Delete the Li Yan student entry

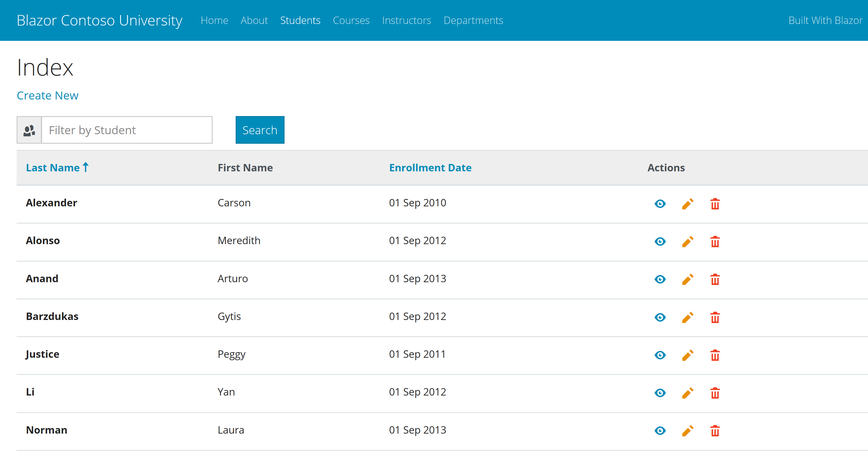[x=715, y=393]
